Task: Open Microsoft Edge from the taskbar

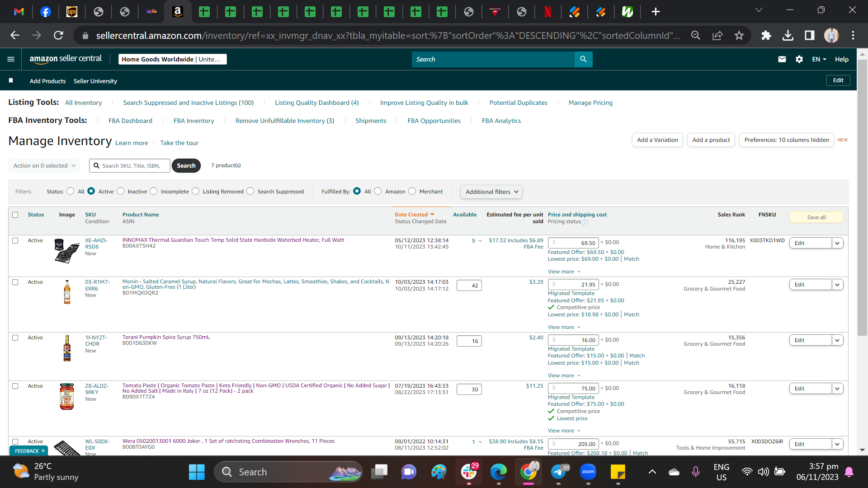Action: coord(499,472)
